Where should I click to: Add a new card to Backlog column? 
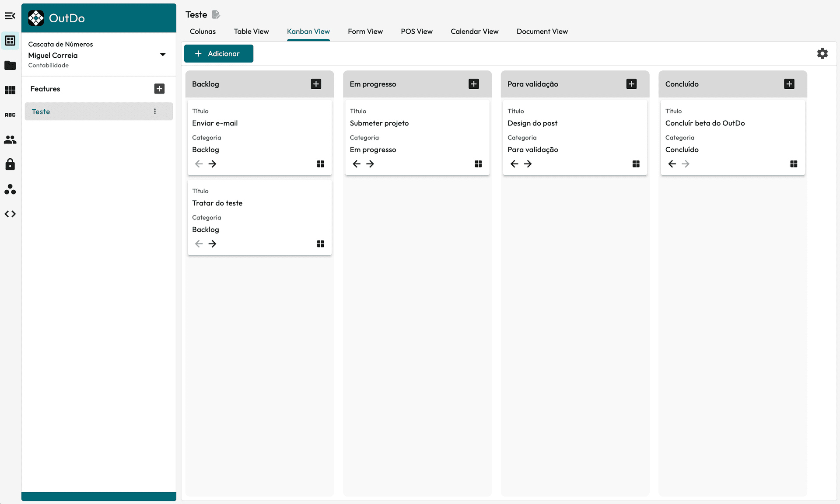[x=316, y=83]
